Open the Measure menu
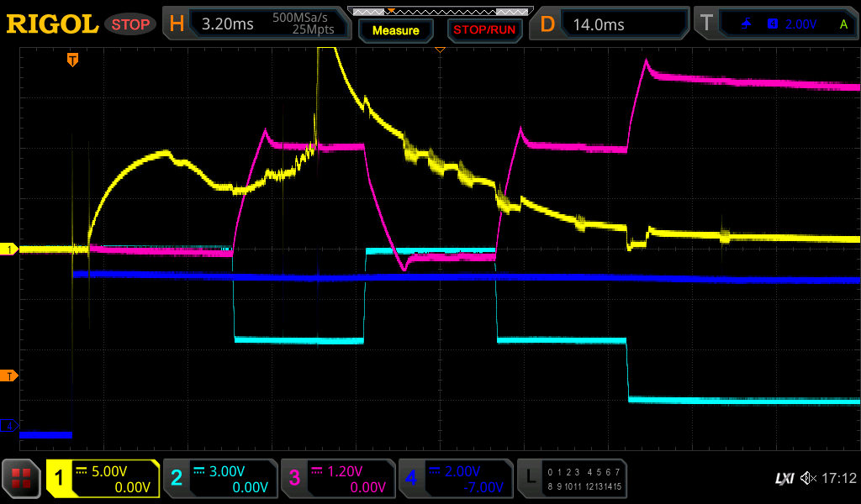This screenshot has height=504, width=861. [x=396, y=30]
